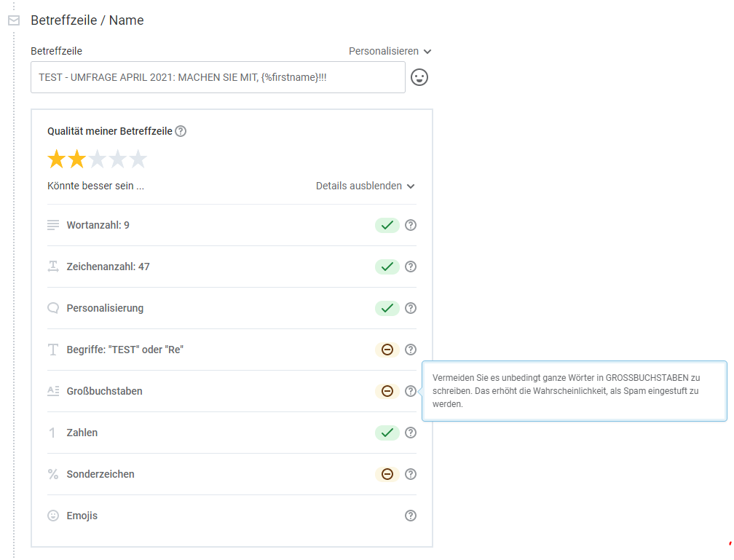
Task: Click the Wortanzahl lines icon
Action: click(x=52, y=225)
